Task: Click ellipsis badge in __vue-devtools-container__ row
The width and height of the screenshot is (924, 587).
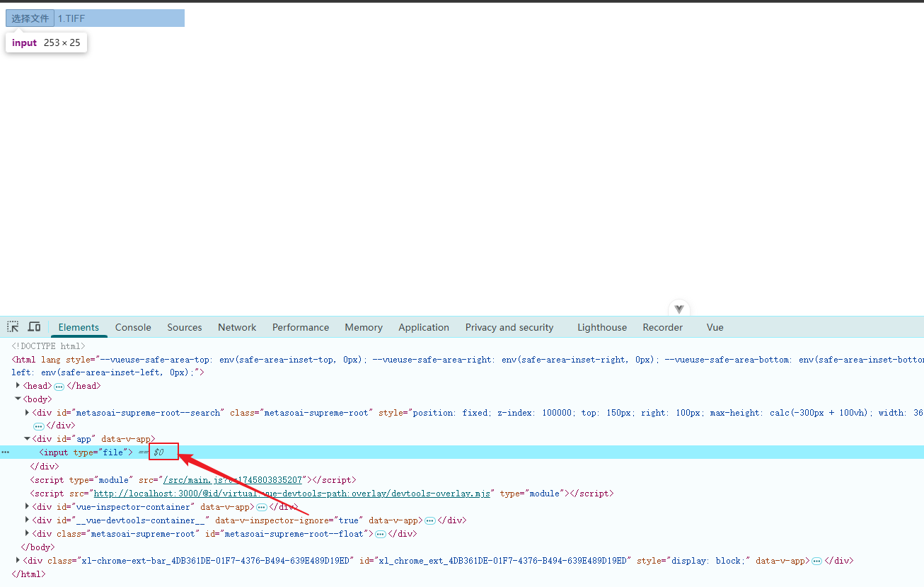Action: [x=430, y=521]
